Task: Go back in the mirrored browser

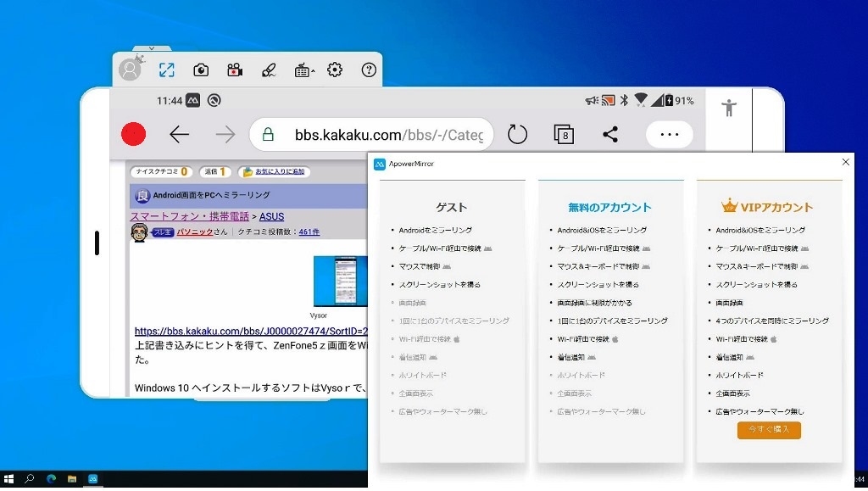Action: 180,134
